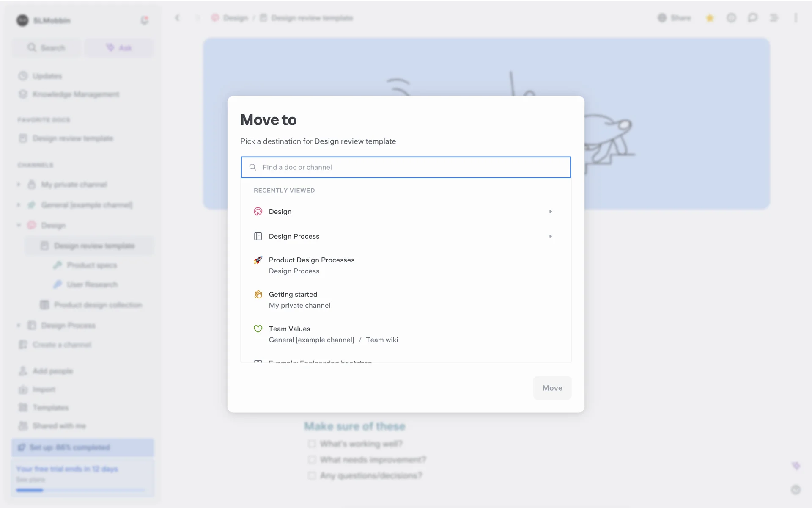The image size is (812, 508).
Task: Focus the Find a doc or channel field
Action: point(406,167)
